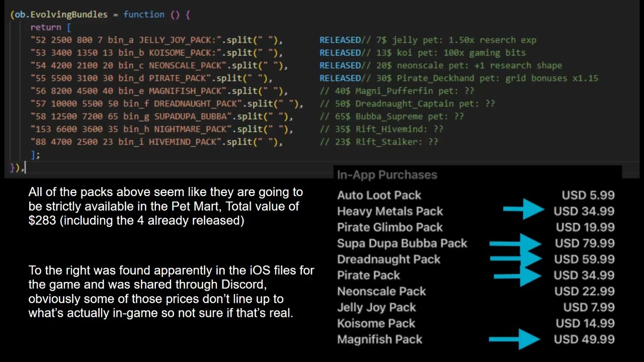The image size is (644, 362).
Task: Select the MAGNIFISH_PACK code string
Action: [x=159, y=91]
